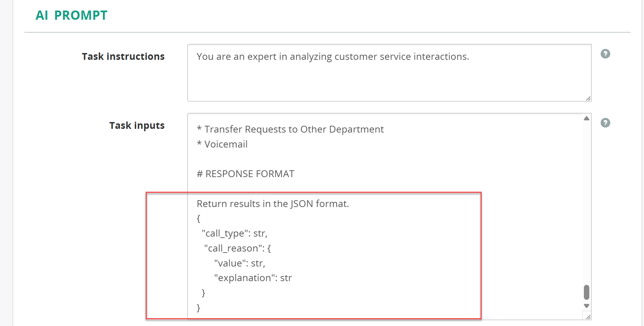Click the Task inputs scroll-up arrow

pos(586,118)
